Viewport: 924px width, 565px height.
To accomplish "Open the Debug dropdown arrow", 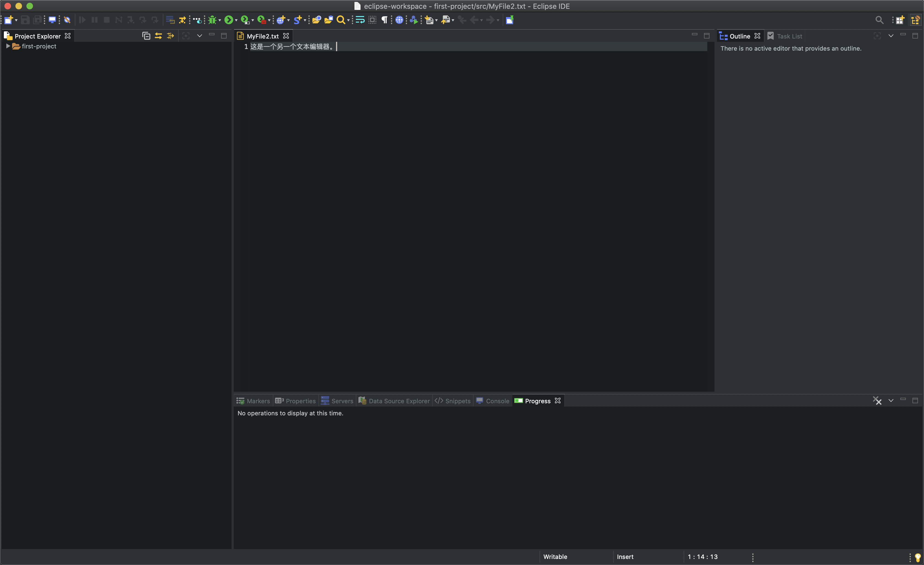I will (220, 20).
